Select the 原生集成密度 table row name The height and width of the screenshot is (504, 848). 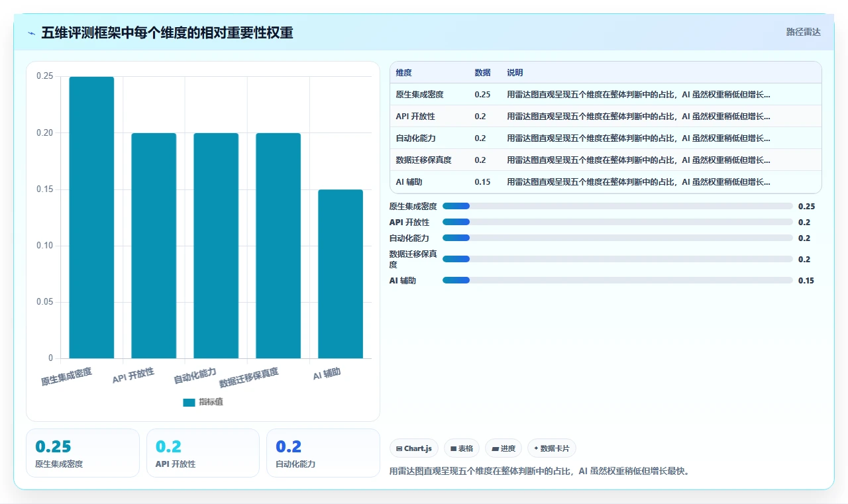[x=419, y=94]
